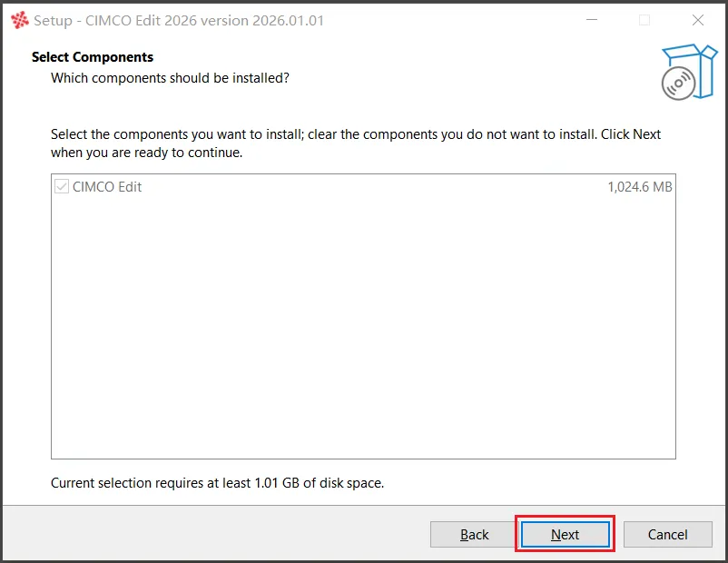Click the Select Components heading

tap(93, 56)
